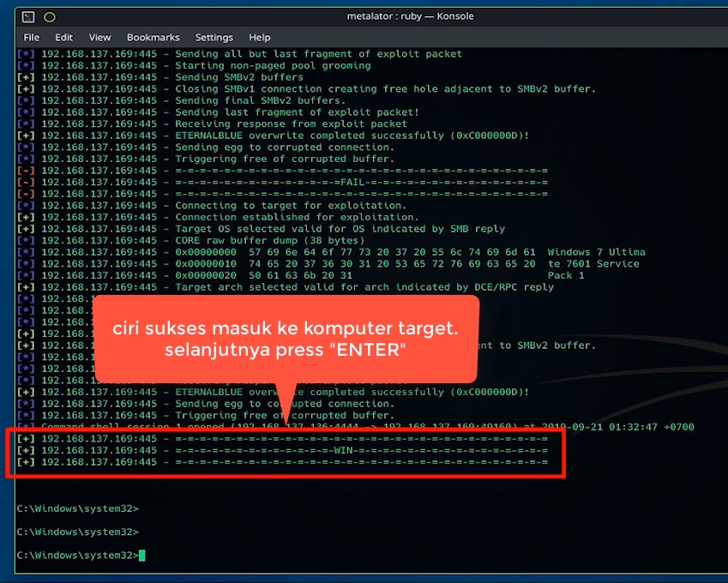Click the Konsole terminal icon in title bar

[x=28, y=17]
